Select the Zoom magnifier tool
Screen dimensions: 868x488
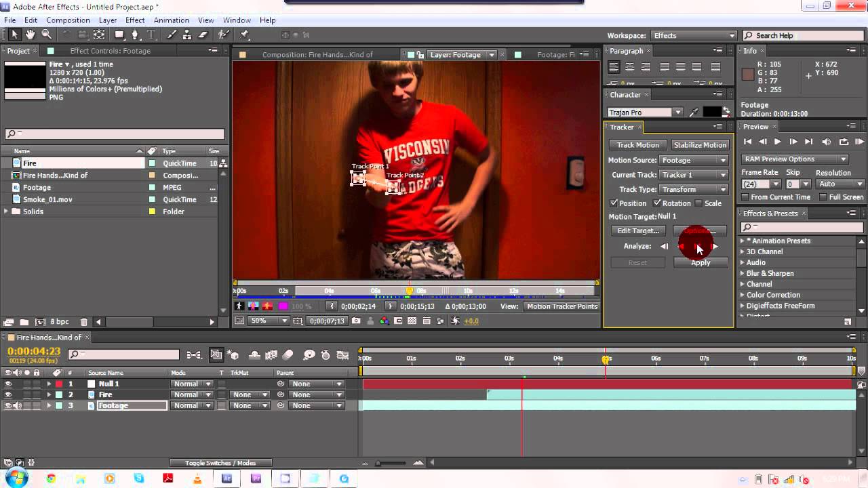[x=47, y=35]
